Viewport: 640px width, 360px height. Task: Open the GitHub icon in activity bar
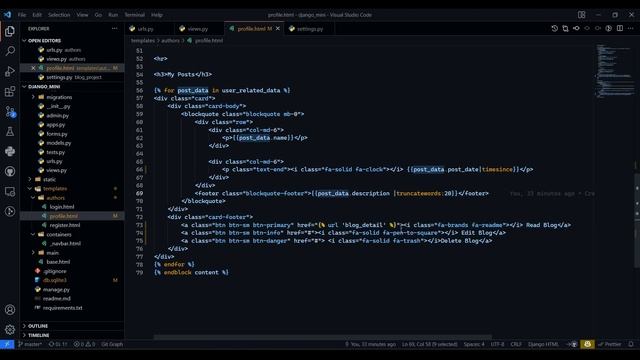click(x=10, y=171)
